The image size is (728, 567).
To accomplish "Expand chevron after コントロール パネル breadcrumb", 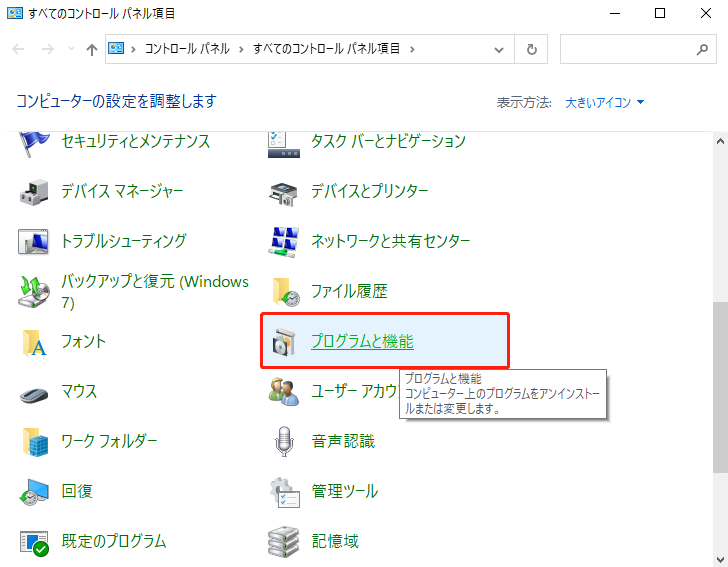I will click(x=241, y=49).
